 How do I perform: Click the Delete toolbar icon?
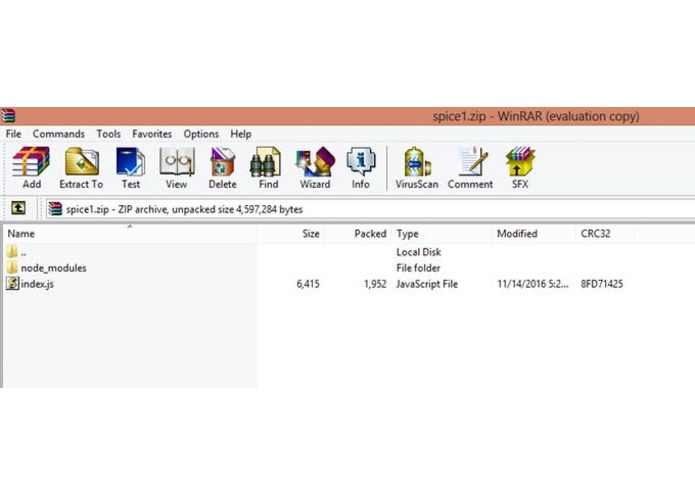pos(222,168)
